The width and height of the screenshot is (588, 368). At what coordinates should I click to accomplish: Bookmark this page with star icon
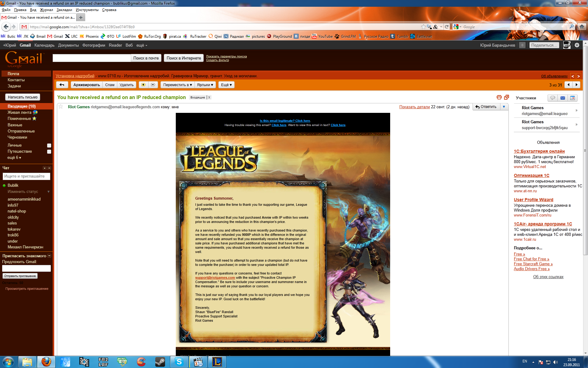(x=423, y=27)
